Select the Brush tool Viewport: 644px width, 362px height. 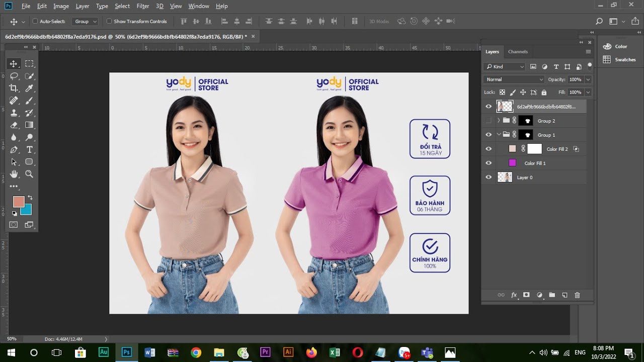29,101
